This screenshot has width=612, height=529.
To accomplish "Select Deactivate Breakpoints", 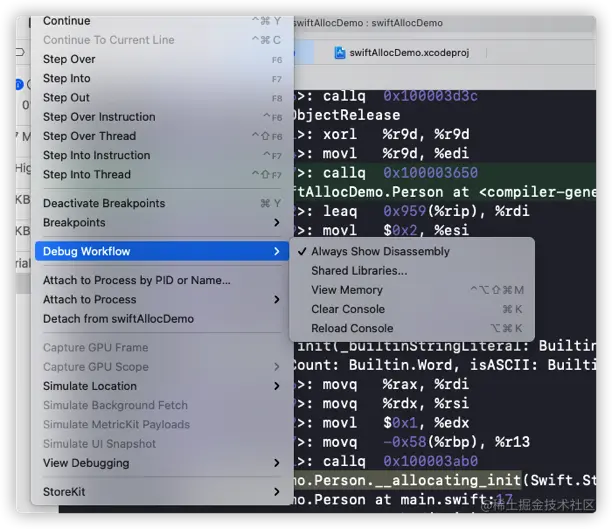I will [162, 203].
